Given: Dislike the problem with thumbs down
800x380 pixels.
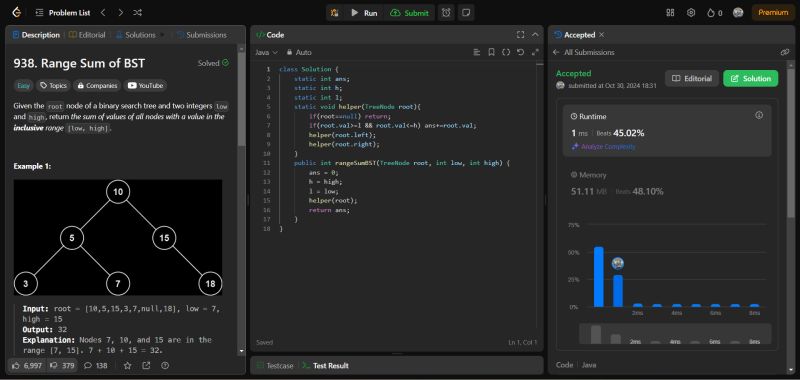Looking at the screenshot, I should pos(63,366).
